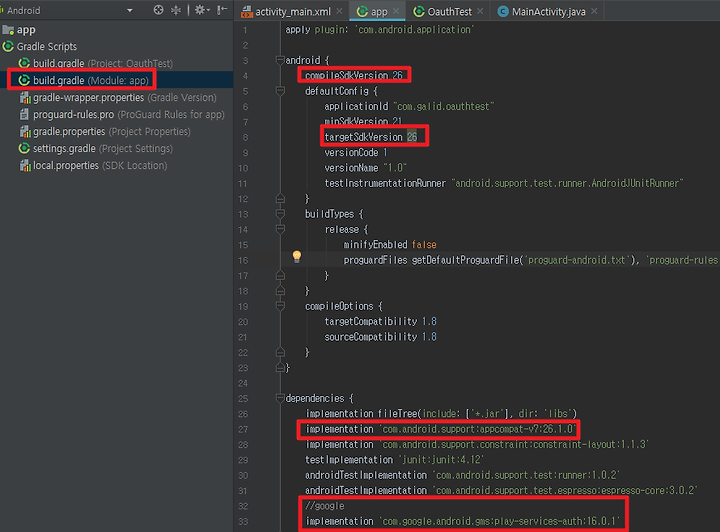This screenshot has width=720, height=532.
Task: Collapse the defaultConfig block fold marker
Action: (280, 91)
